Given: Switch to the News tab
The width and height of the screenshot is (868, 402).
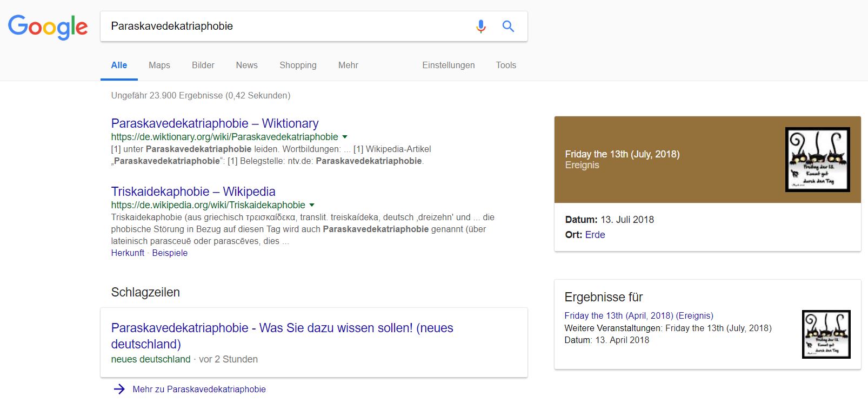Looking at the screenshot, I should [x=246, y=65].
